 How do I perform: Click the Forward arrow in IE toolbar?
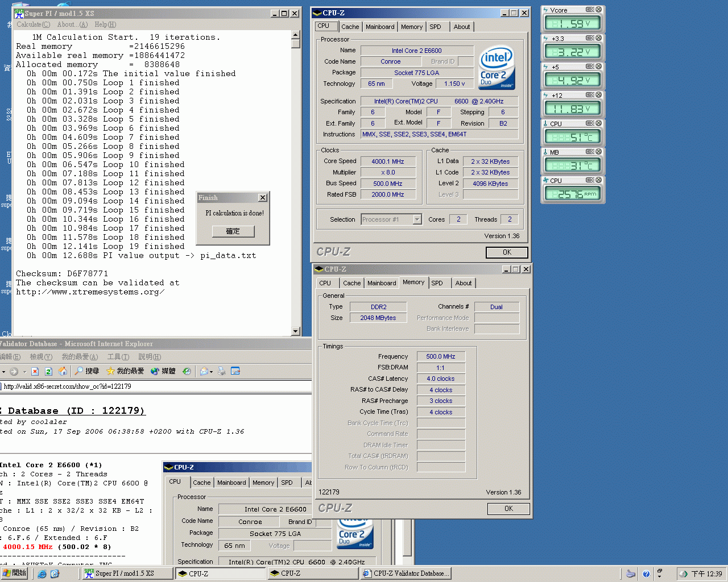tap(14, 371)
